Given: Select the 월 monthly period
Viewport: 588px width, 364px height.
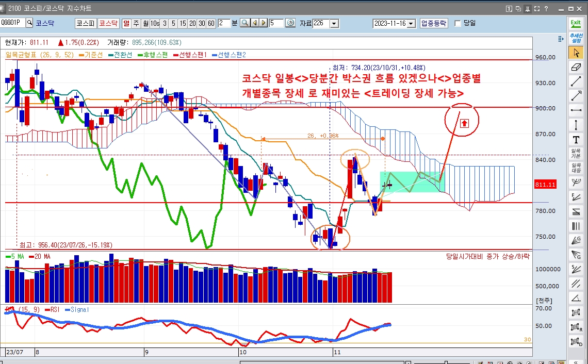Looking at the screenshot, I should pyautogui.click(x=145, y=23).
